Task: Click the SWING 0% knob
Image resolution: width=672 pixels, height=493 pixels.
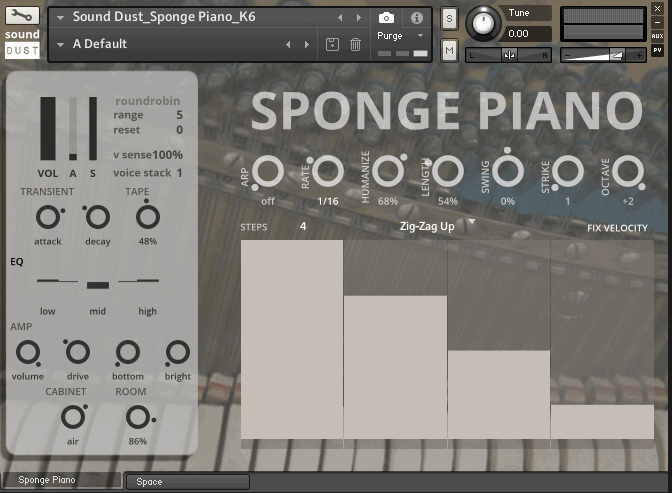Action: point(508,170)
